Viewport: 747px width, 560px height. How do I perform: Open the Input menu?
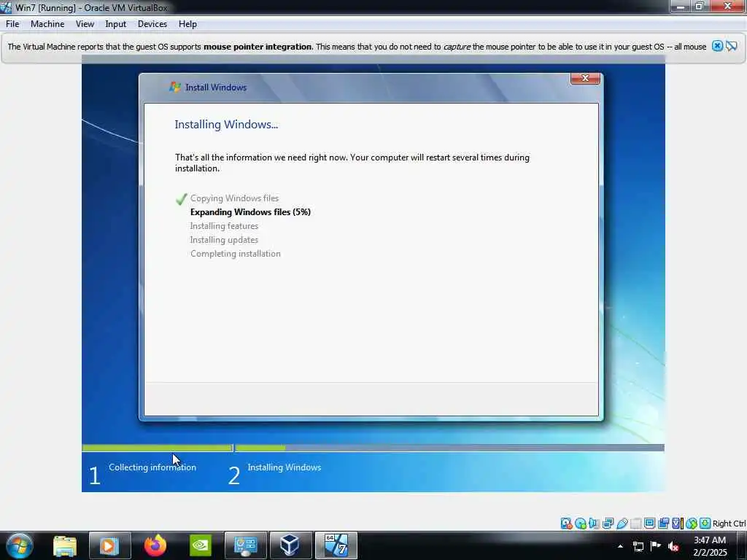116,24
